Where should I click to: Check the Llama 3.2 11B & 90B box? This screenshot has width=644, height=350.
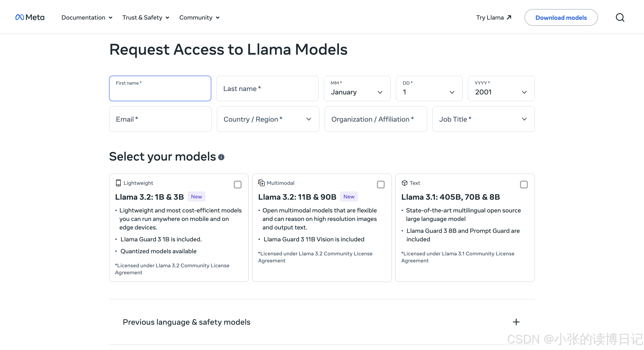tap(381, 185)
